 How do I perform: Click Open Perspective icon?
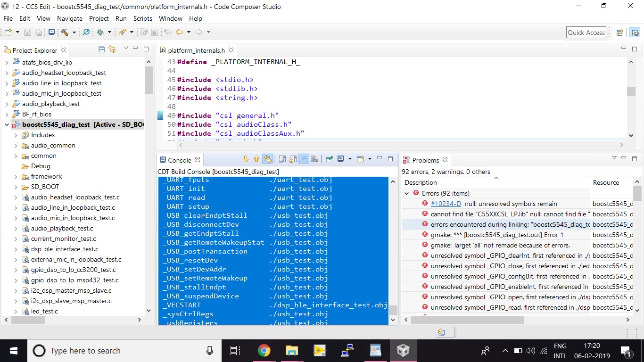coord(620,33)
